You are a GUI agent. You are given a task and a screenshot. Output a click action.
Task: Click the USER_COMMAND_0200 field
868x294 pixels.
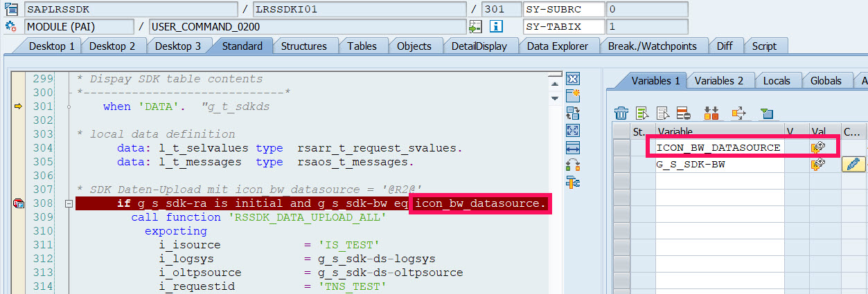coord(307,26)
